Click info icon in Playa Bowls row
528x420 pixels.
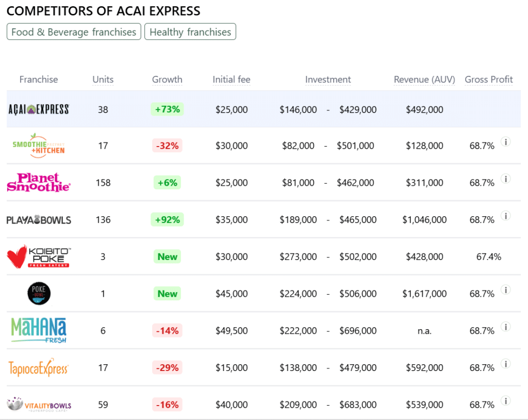pyautogui.click(x=505, y=216)
